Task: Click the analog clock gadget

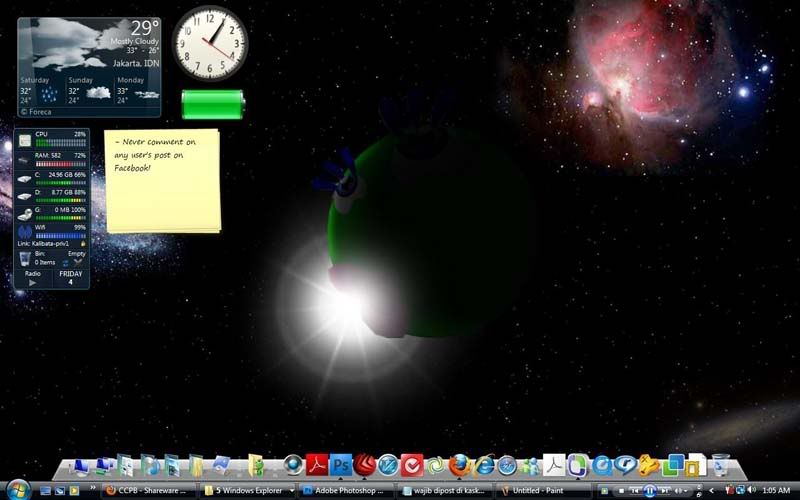Action: tap(210, 43)
